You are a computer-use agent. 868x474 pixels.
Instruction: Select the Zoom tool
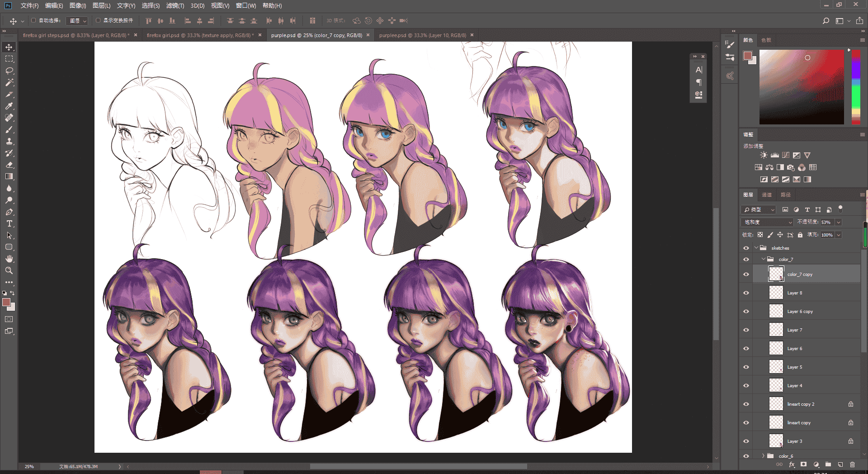coord(9,270)
